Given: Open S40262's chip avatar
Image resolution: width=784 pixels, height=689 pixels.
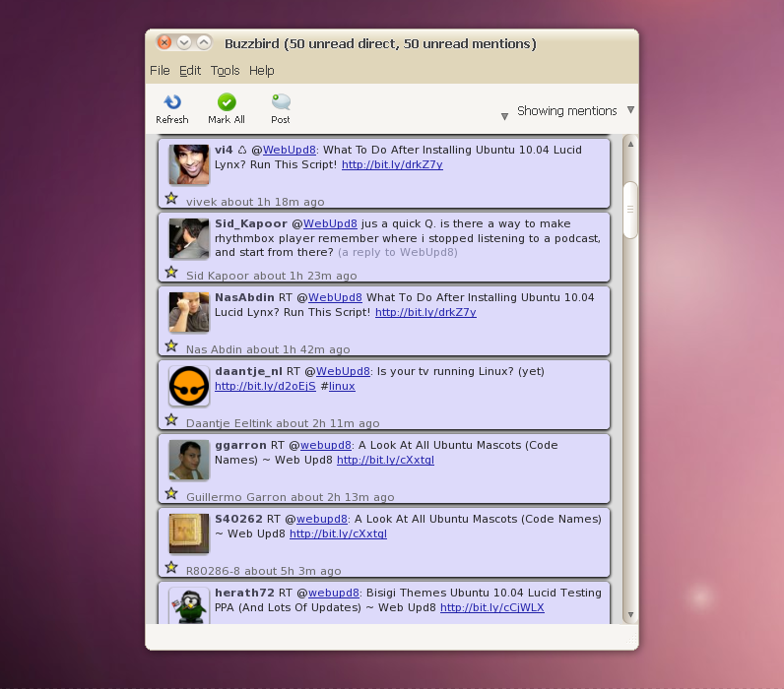Looking at the screenshot, I should coord(189,534).
